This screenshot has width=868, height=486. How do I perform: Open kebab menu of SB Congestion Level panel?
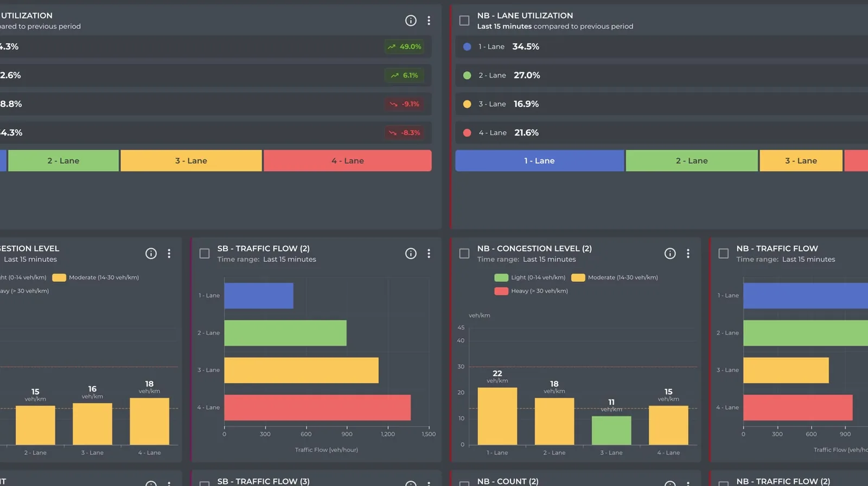pos(169,253)
